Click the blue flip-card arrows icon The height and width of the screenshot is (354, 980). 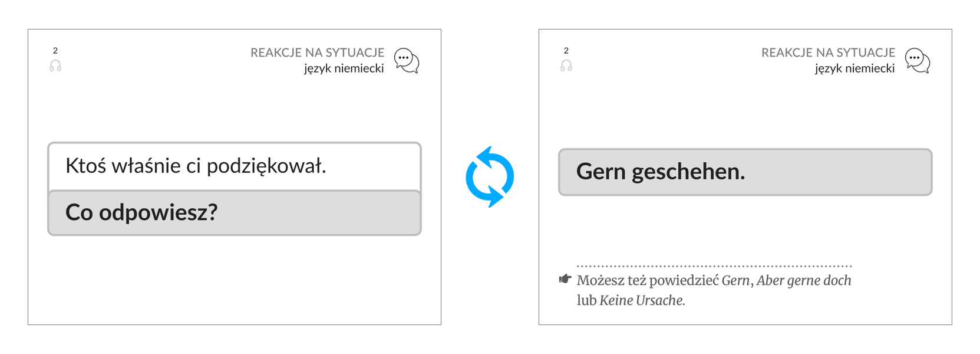(x=490, y=177)
